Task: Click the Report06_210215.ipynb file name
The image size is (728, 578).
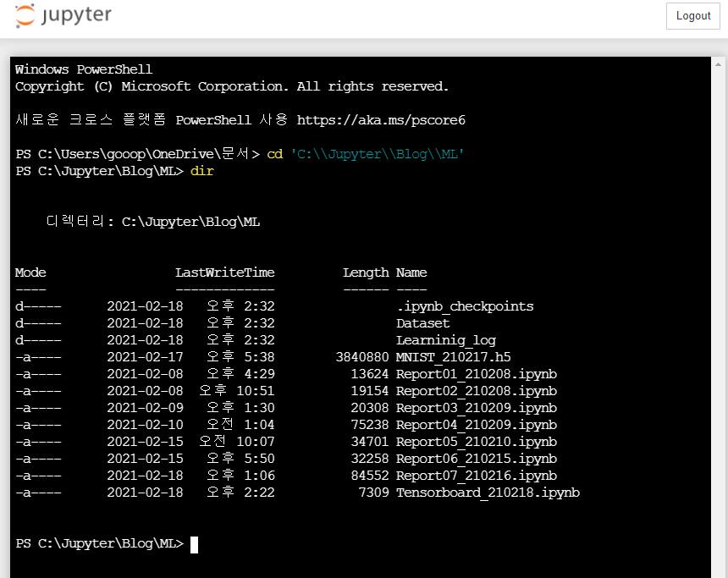Action: point(477,459)
